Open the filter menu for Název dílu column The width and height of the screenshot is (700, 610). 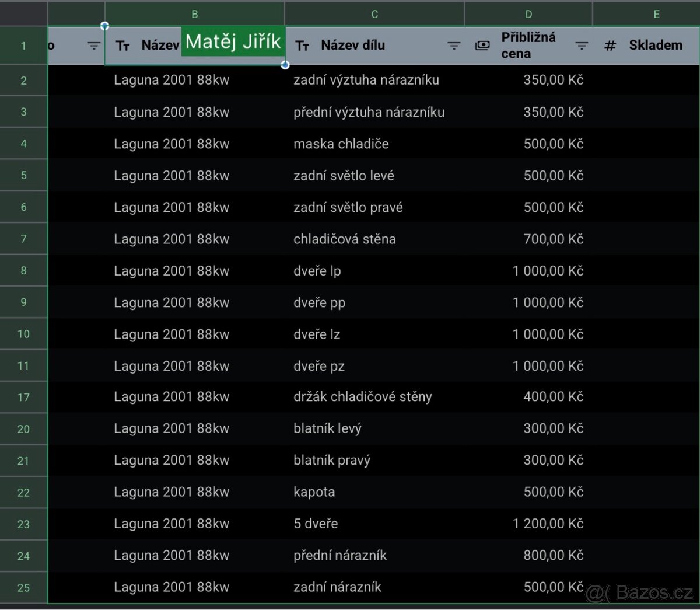click(454, 46)
